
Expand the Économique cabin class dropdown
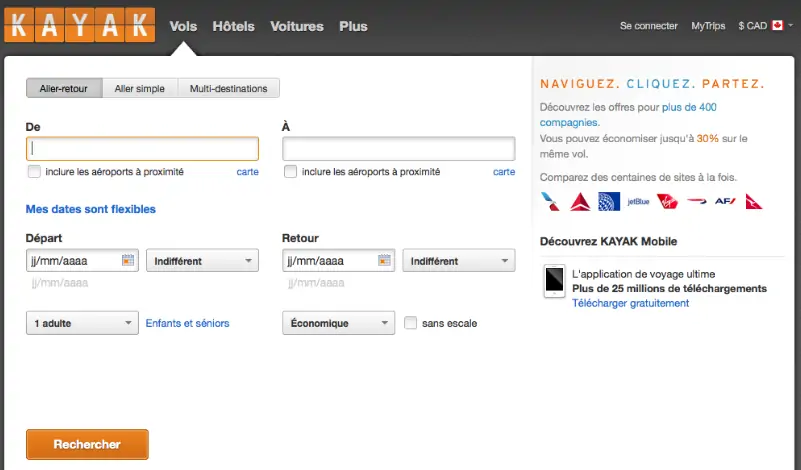point(339,323)
